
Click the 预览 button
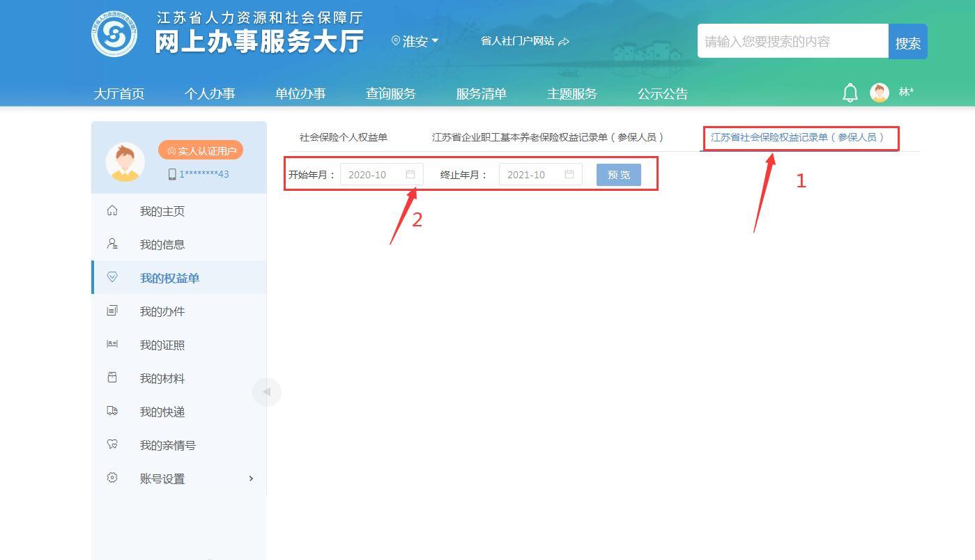click(x=618, y=175)
